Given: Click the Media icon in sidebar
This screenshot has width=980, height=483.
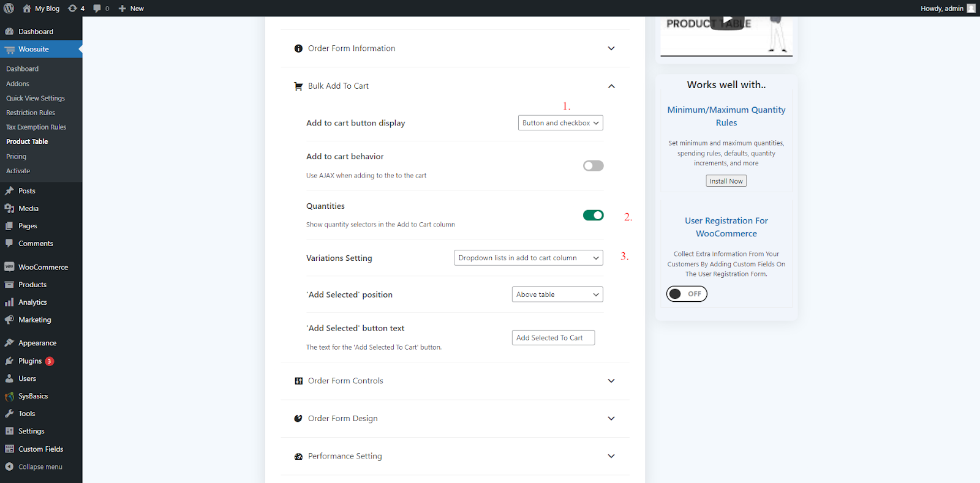Looking at the screenshot, I should 9,209.
